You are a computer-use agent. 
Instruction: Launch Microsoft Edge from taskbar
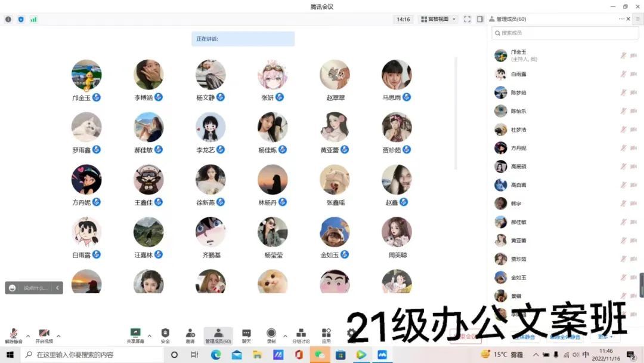(x=216, y=355)
